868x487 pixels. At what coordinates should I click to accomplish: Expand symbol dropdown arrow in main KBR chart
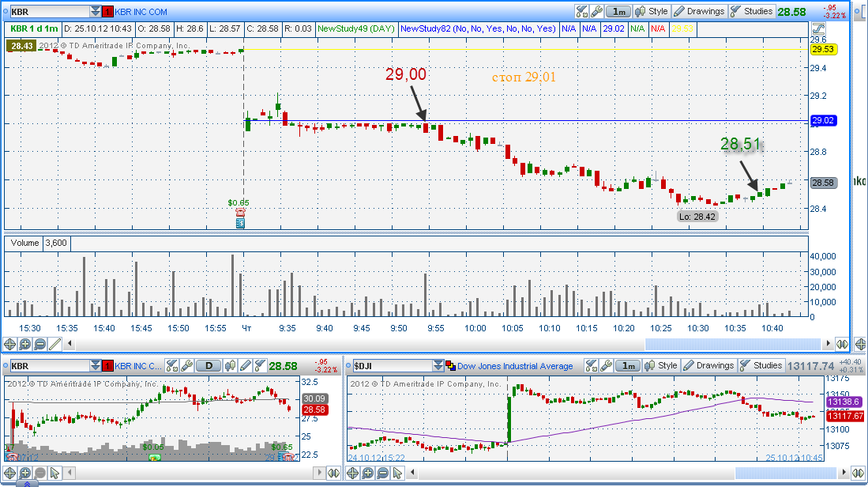[96, 12]
